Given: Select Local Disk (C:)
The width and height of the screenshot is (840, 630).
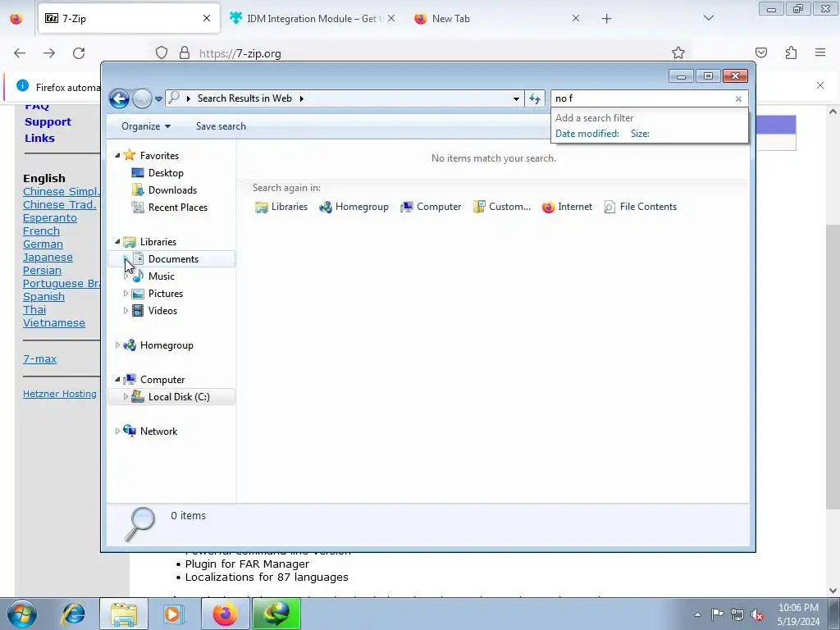Looking at the screenshot, I should [x=178, y=397].
